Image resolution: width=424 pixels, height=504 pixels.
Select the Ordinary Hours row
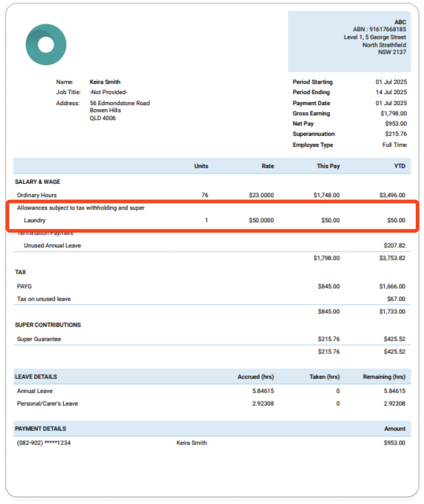(38, 195)
